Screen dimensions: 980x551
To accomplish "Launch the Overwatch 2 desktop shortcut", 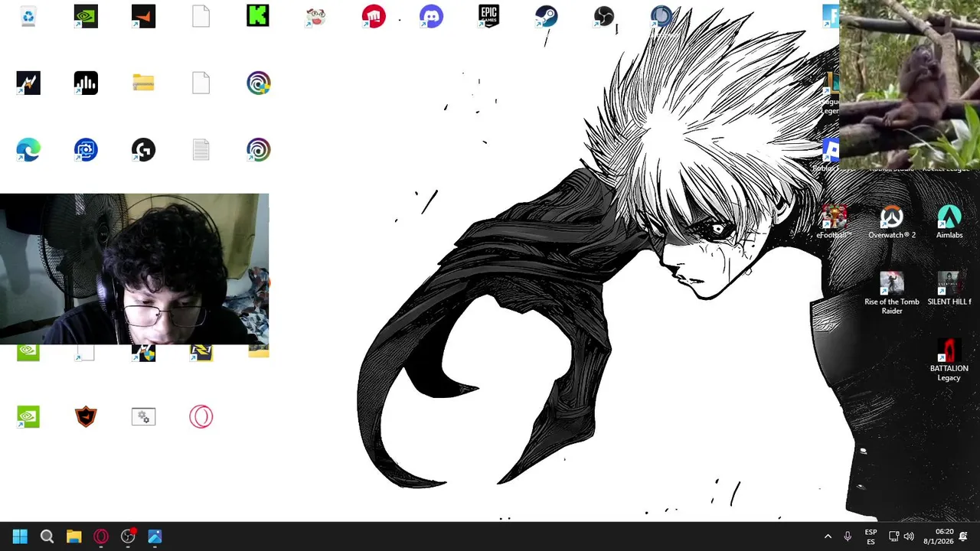I will click(891, 222).
